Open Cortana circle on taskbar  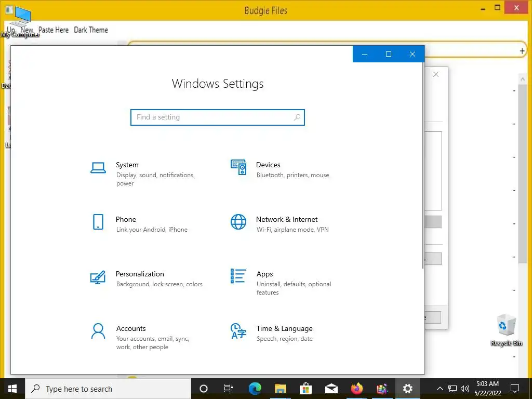[204, 389]
